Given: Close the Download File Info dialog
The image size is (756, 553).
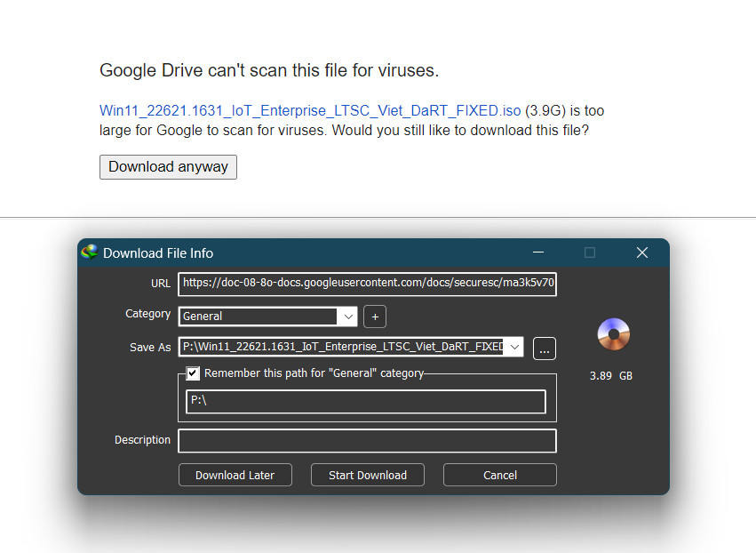Looking at the screenshot, I should pyautogui.click(x=641, y=252).
